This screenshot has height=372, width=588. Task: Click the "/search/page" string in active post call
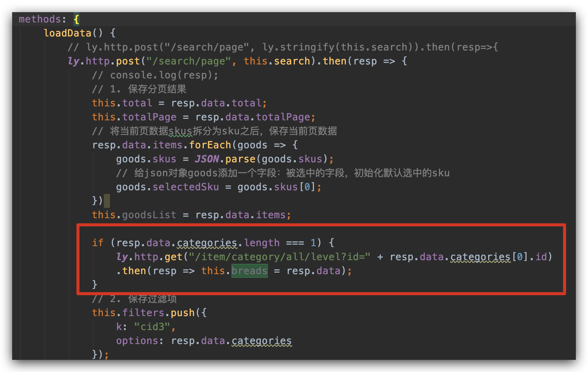click(x=188, y=61)
